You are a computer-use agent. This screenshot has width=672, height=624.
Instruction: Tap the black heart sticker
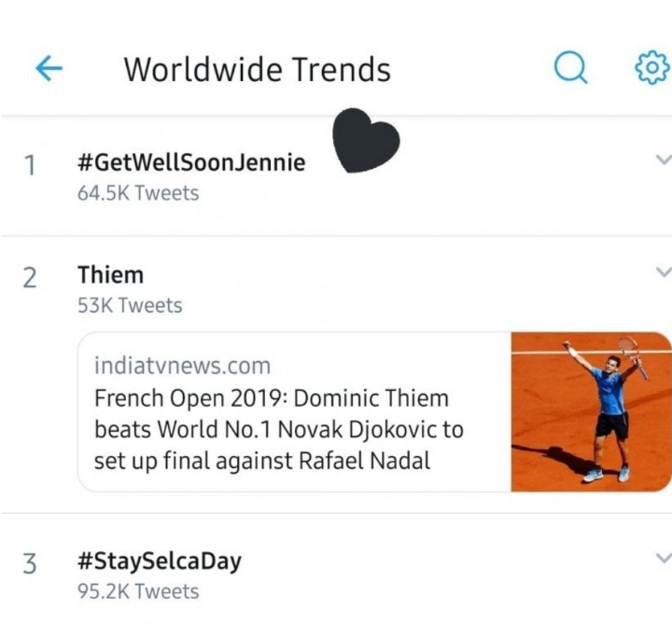(366, 141)
